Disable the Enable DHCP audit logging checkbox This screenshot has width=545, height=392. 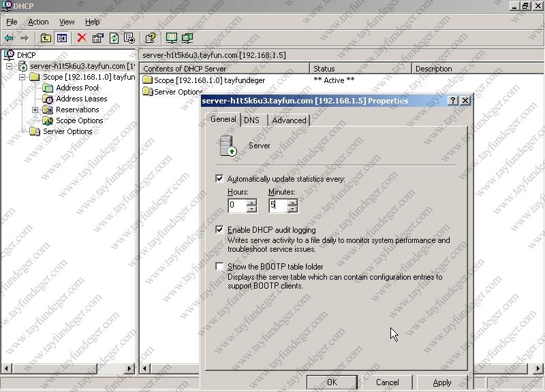click(x=219, y=229)
